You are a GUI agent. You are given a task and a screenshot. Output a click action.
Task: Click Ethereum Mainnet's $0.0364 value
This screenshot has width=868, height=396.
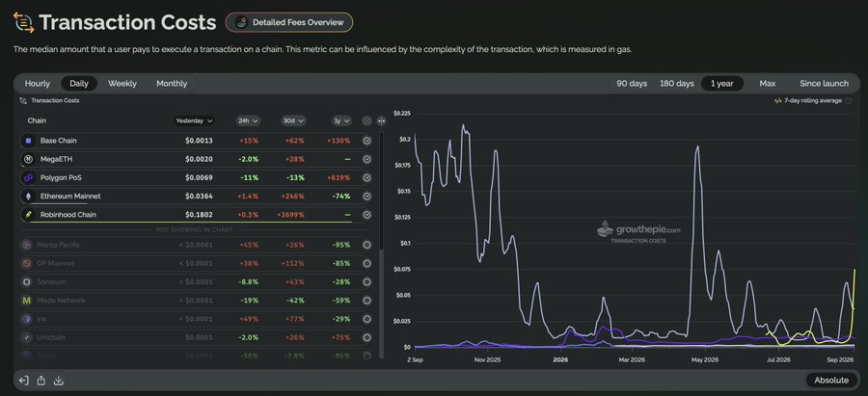[x=199, y=197]
